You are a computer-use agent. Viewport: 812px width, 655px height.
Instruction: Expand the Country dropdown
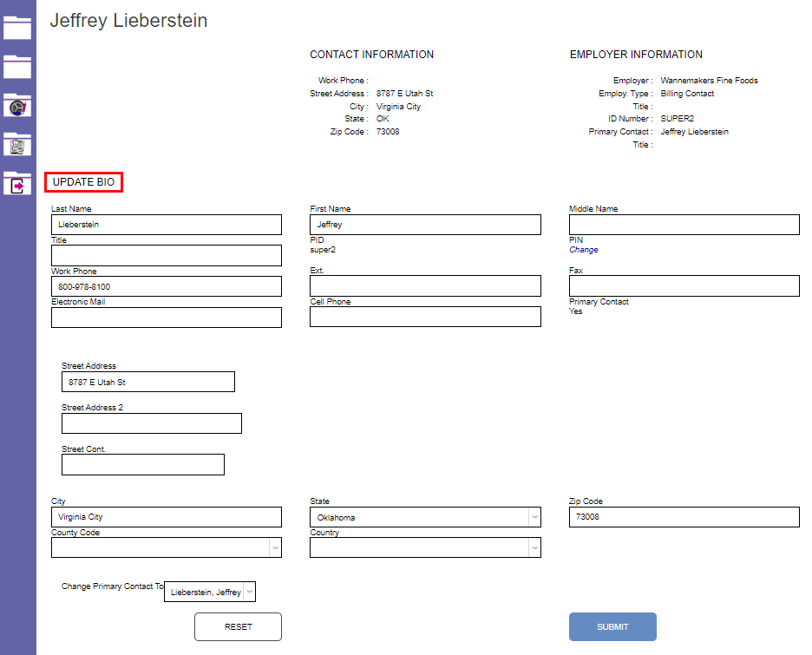tap(534, 547)
